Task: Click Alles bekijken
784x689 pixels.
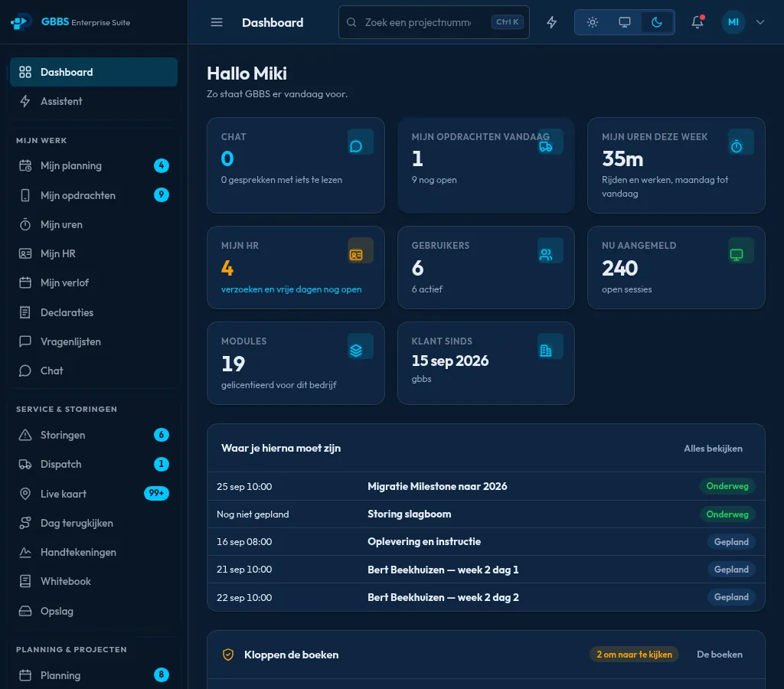Action: click(713, 449)
